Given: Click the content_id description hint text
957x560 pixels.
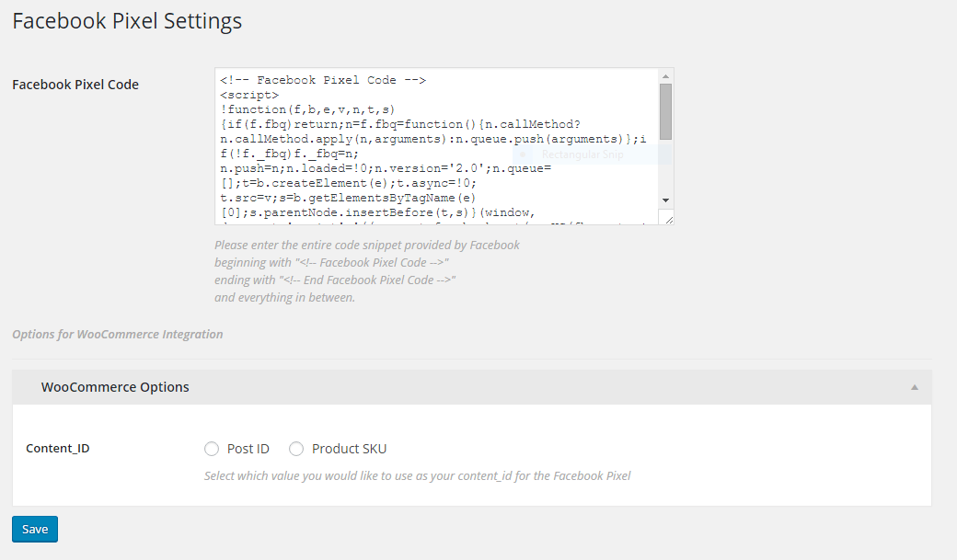Looking at the screenshot, I should click(417, 476).
